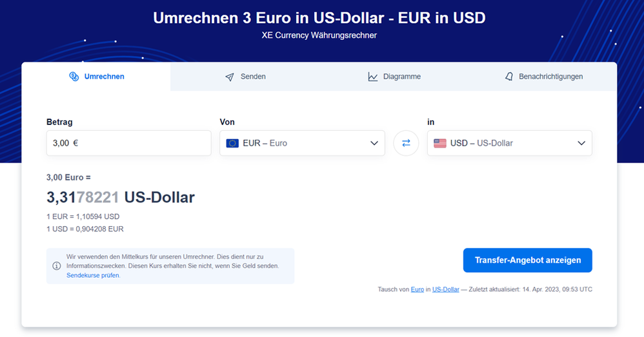Click the Betrag amount input field
Viewport: 644px width, 337px height.
click(x=128, y=143)
